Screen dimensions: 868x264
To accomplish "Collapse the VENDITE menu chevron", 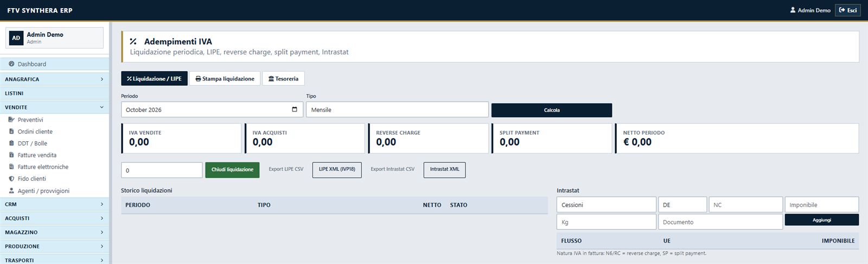I will coord(102,108).
